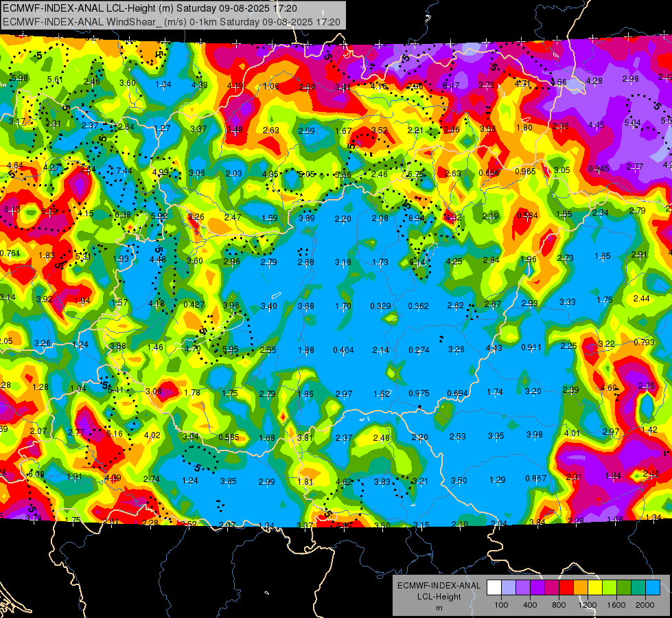Image resolution: width=672 pixels, height=618 pixels.
Task: Click 'LCL-Height' text inside the legend box
Action: pos(439,597)
